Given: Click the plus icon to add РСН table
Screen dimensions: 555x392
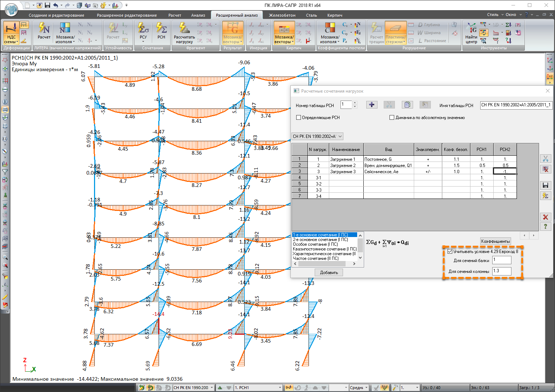Looking at the screenshot, I should tap(371, 105).
